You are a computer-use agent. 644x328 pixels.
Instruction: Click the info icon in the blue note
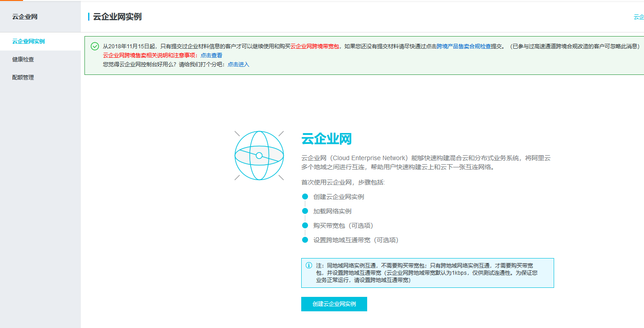coord(309,265)
